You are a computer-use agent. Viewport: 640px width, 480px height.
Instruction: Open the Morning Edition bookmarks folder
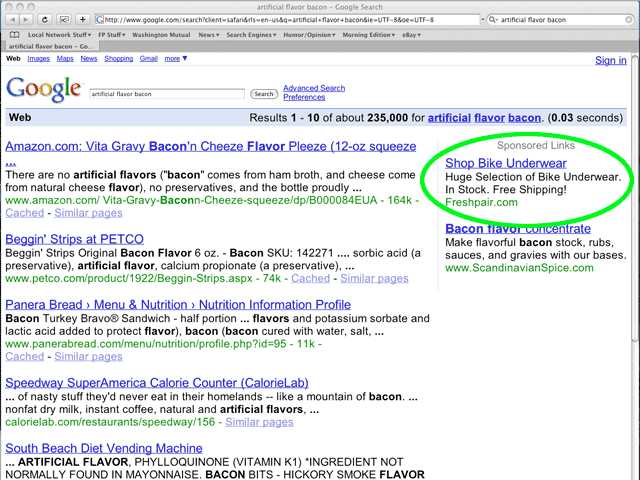pos(369,35)
